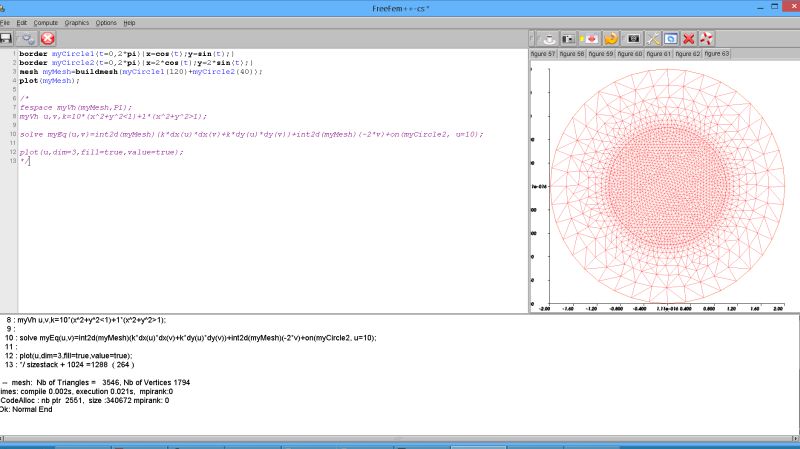The width and height of the screenshot is (800, 449).
Task: Switch to the figure 60 tab
Action: (630, 54)
